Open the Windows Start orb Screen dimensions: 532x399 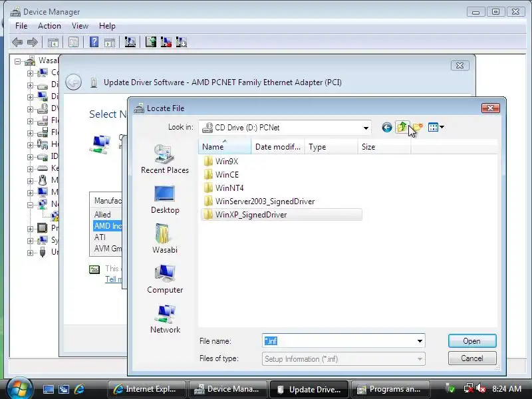(19, 388)
